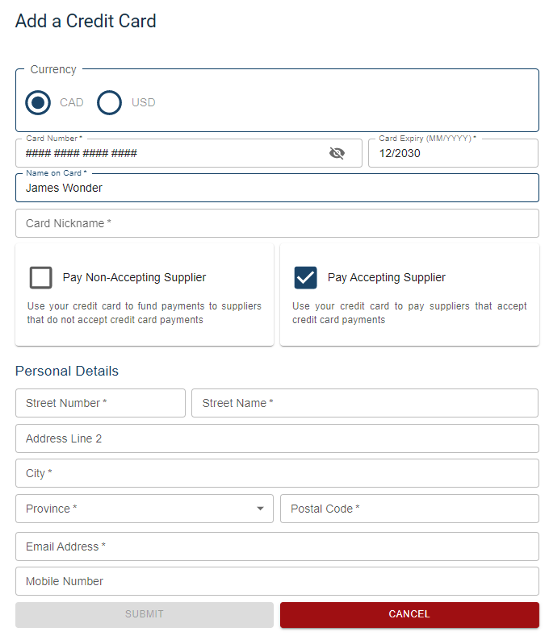Click the Street Number field
The height and width of the screenshot is (642, 547).
100,403
